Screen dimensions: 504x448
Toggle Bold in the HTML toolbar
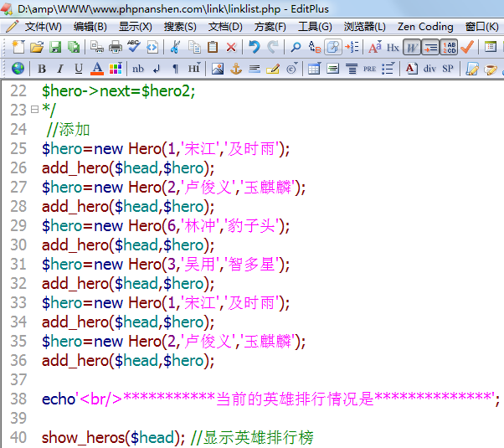coord(41,69)
